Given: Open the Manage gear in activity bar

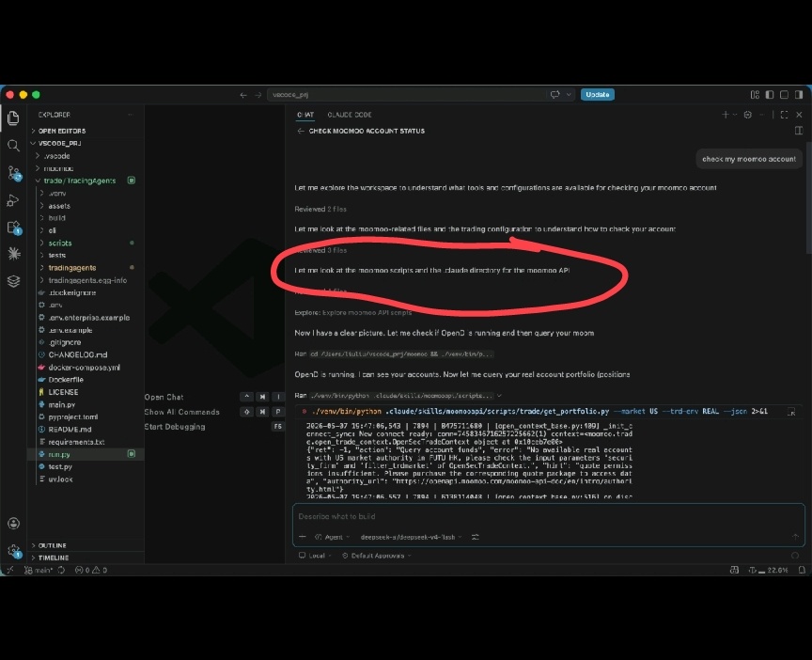Looking at the screenshot, I should (x=14, y=551).
